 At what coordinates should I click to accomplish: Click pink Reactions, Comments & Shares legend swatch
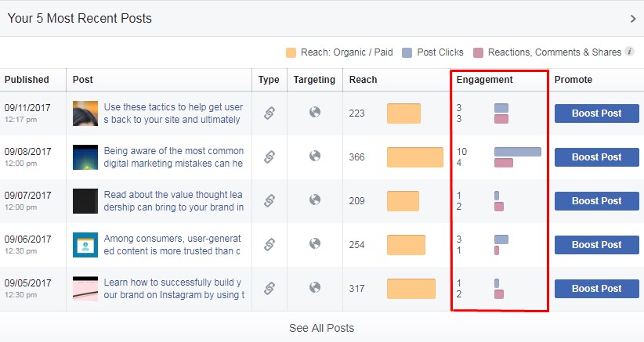coord(478,52)
